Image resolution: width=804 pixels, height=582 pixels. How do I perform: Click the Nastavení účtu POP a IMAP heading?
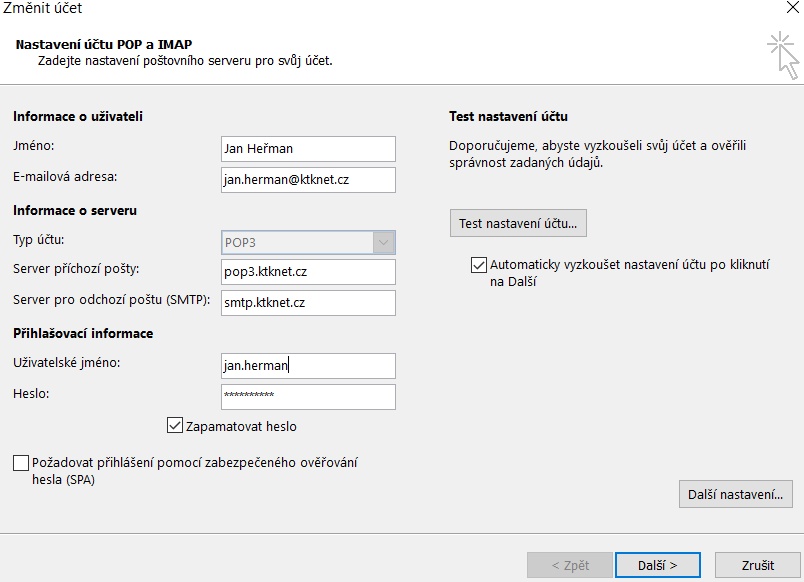click(103, 44)
